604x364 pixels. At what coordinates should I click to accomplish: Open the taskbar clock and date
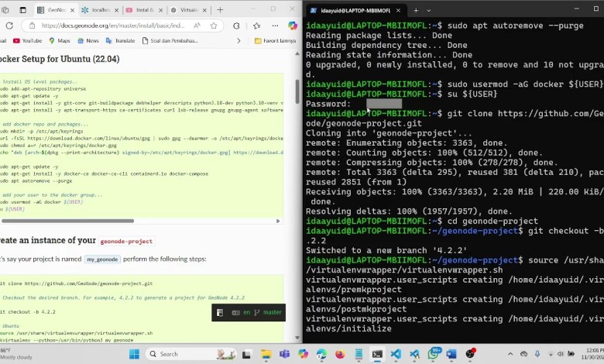[592, 354]
